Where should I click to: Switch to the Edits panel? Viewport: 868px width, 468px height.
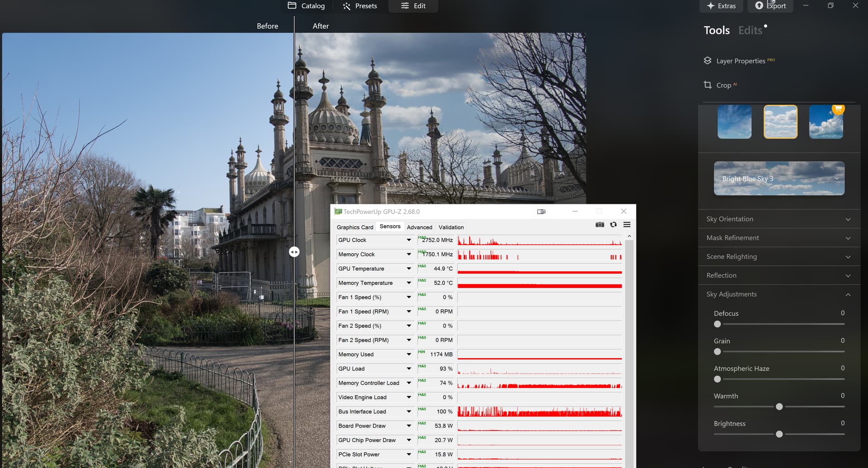pyautogui.click(x=750, y=30)
